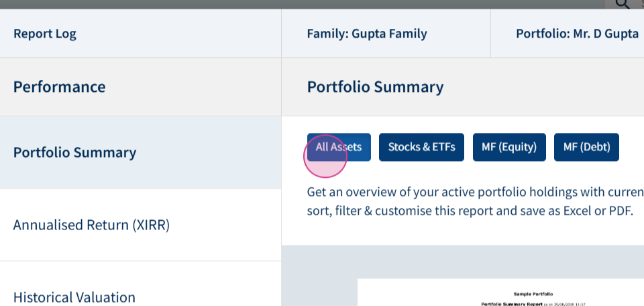Click the Sample Portfolio title in preview

click(x=533, y=294)
